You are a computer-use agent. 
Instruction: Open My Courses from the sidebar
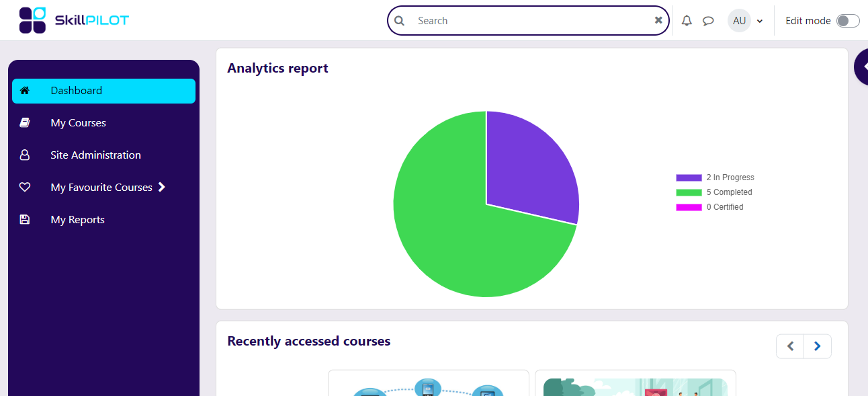[x=78, y=122]
